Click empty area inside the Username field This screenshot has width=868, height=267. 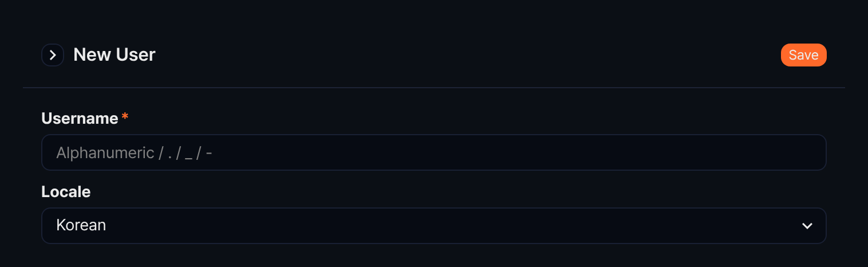[x=515, y=152]
